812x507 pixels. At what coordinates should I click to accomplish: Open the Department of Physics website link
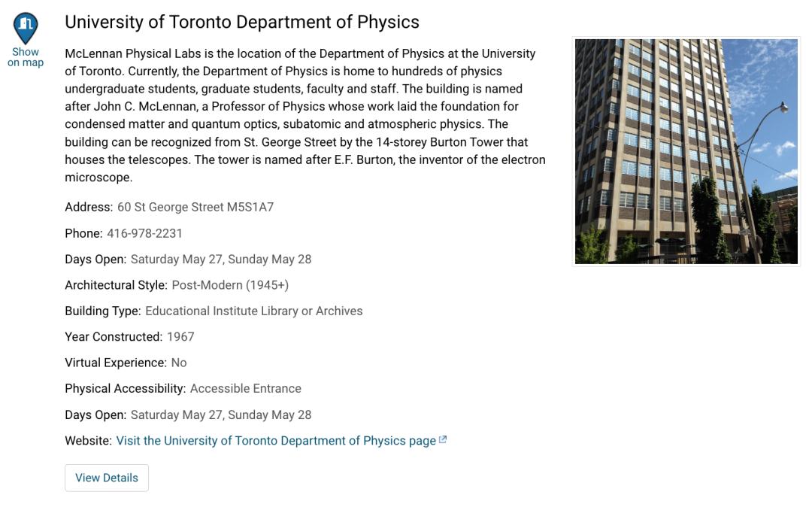click(276, 441)
